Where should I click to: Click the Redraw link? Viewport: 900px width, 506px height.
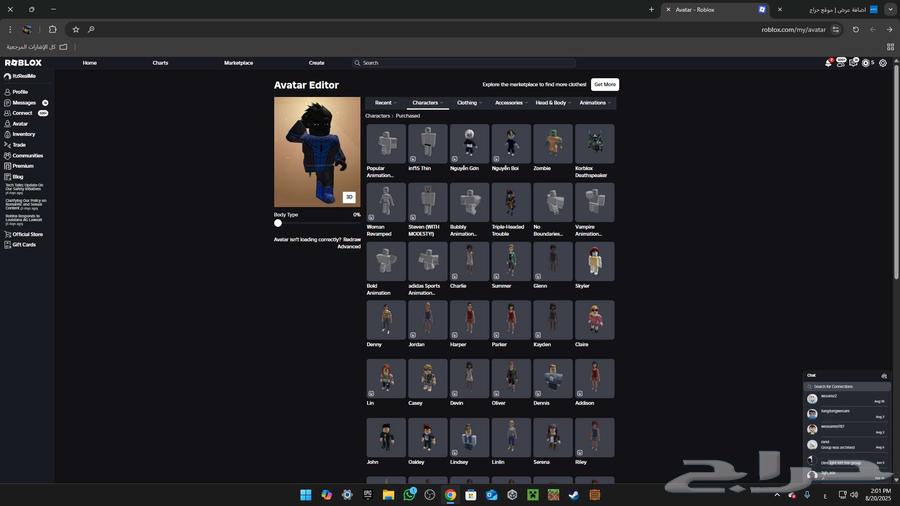click(352, 240)
